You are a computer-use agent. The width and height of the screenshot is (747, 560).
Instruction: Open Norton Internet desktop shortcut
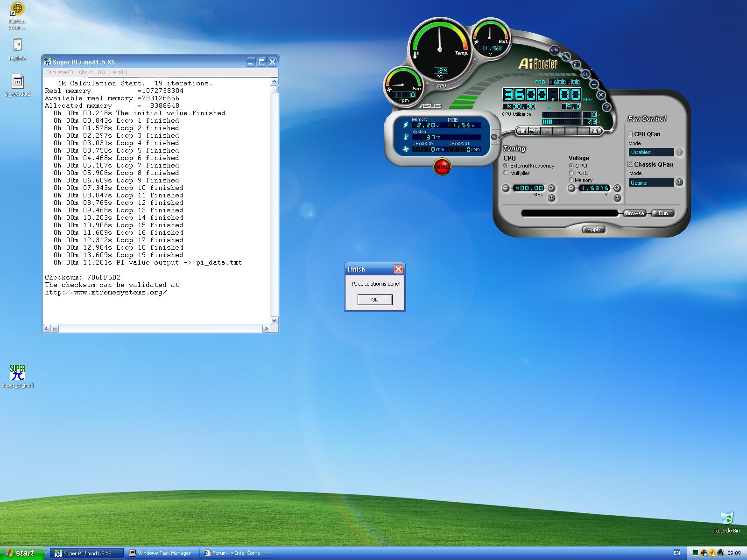17,16
